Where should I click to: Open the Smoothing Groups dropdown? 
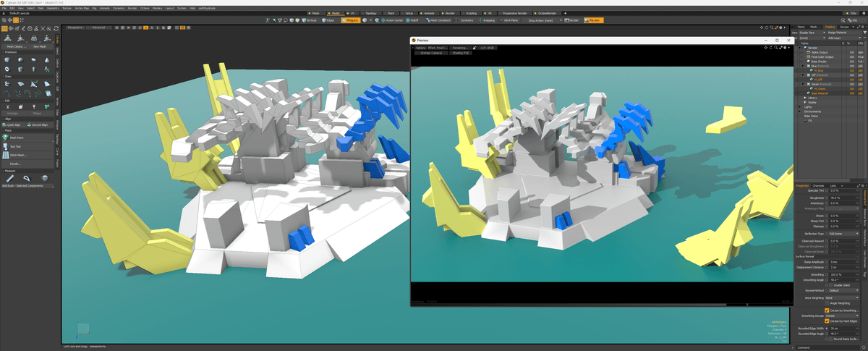click(x=843, y=316)
